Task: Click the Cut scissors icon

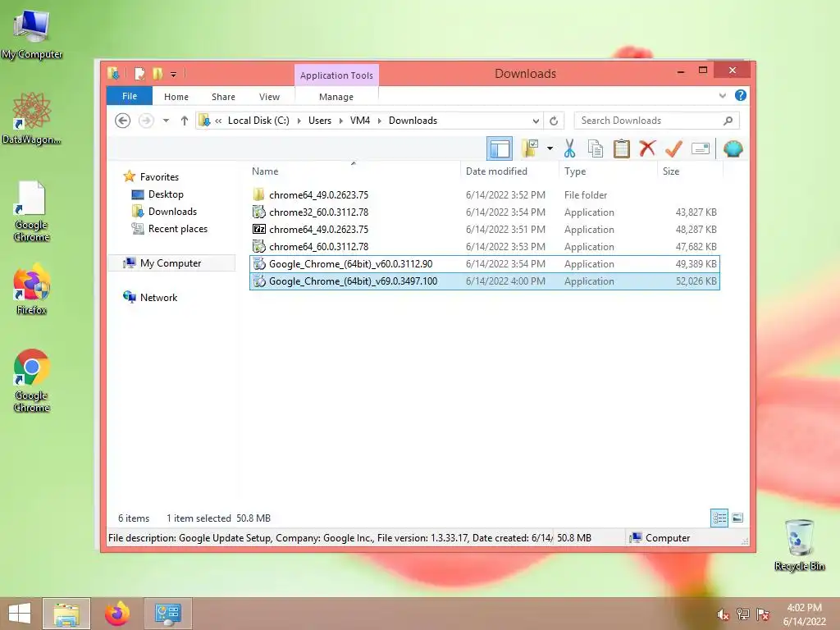Action: point(569,148)
